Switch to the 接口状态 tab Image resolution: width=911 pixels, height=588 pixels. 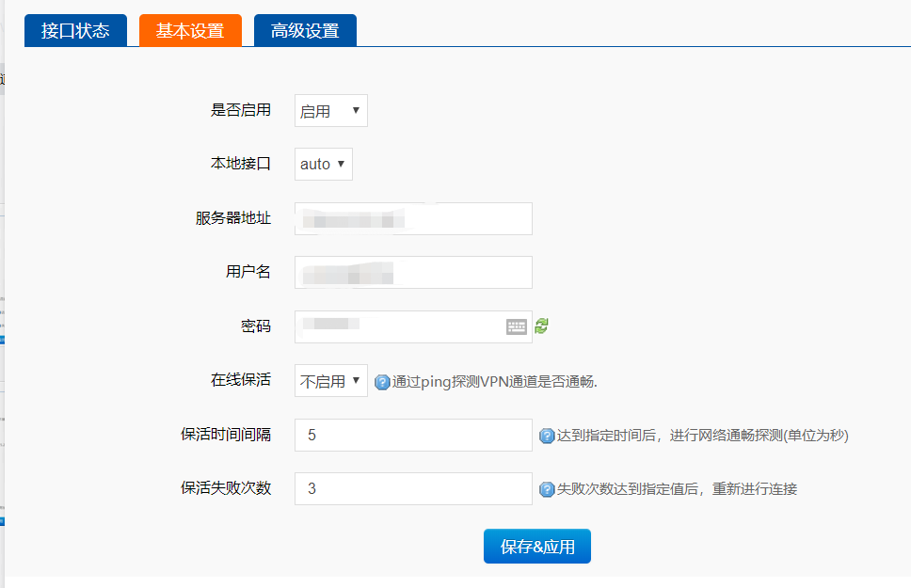(x=75, y=30)
